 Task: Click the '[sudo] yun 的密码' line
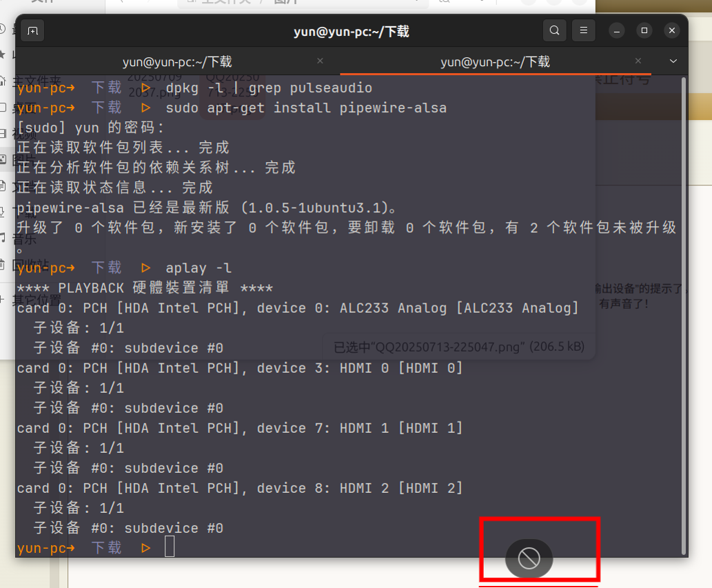point(90,128)
